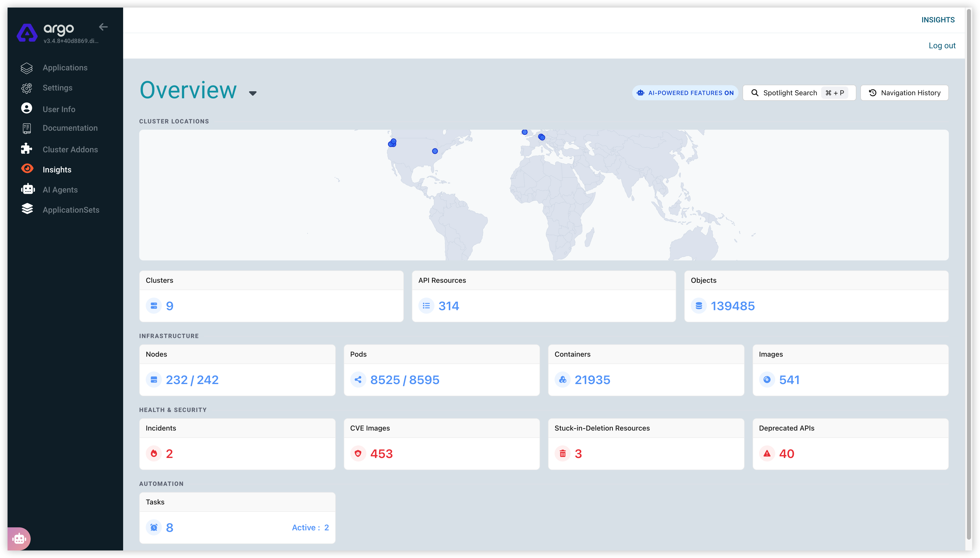Click the 314 API Resources value

point(449,306)
